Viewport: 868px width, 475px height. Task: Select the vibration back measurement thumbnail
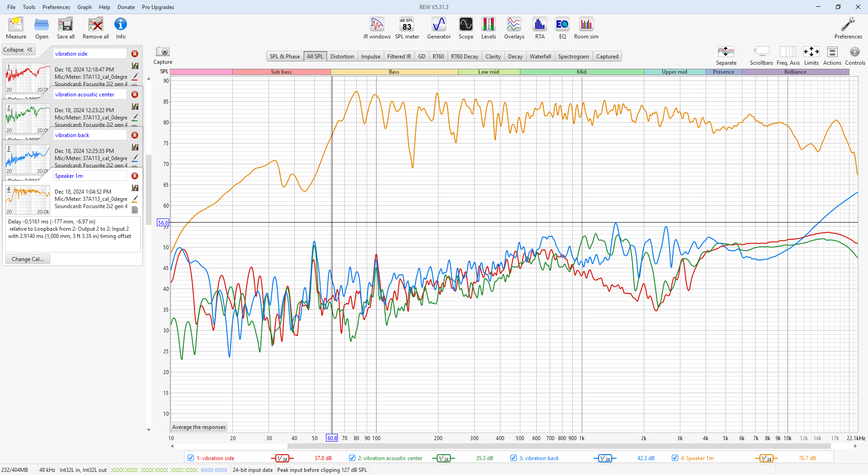(28, 159)
